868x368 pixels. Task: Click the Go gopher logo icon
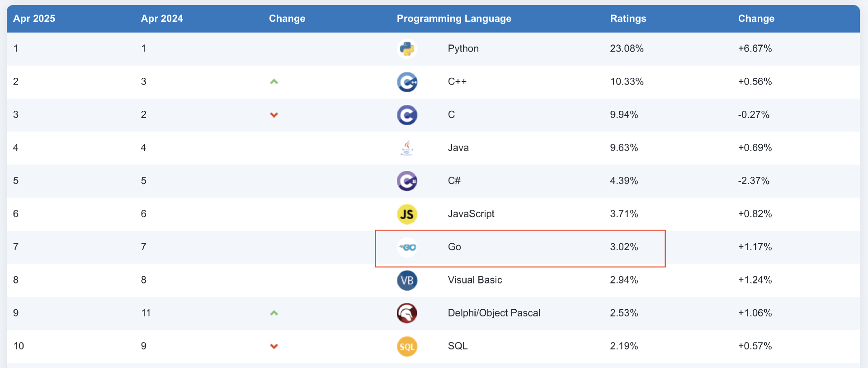pyautogui.click(x=407, y=247)
